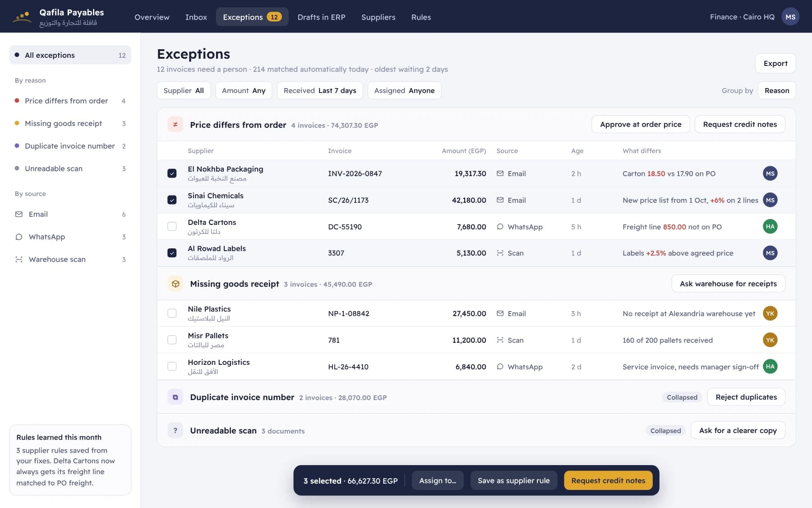Click scan source icon on Al Rowad Labels row
Image resolution: width=812 pixels, height=508 pixels.
coord(500,253)
